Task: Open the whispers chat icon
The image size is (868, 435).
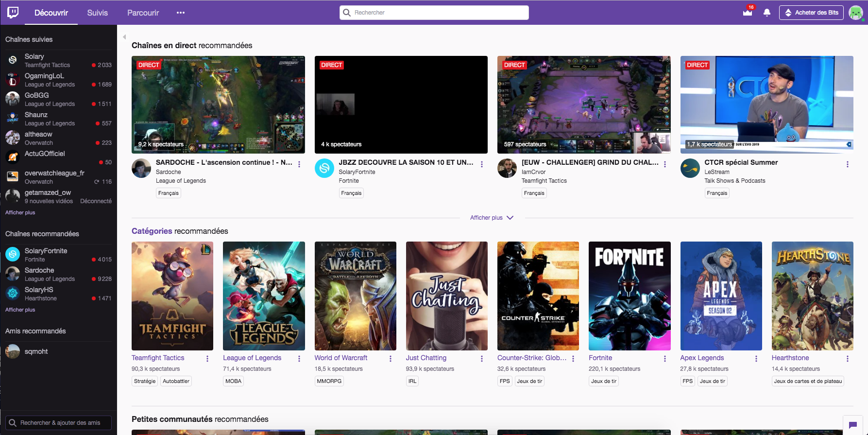Action: pos(852,425)
